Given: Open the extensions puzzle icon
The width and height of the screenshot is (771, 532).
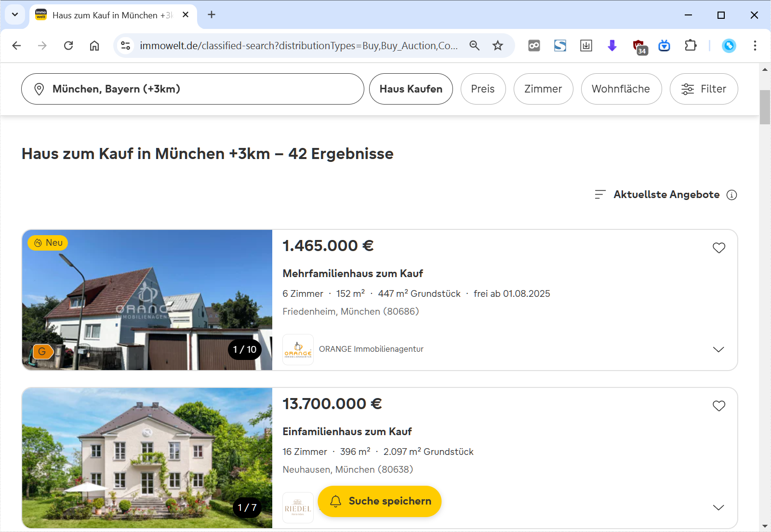Looking at the screenshot, I should [x=691, y=45].
